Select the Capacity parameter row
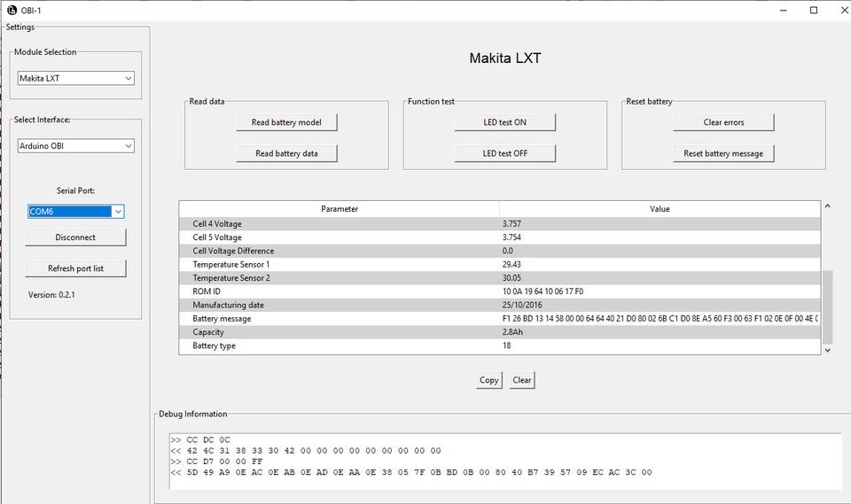 coord(499,332)
